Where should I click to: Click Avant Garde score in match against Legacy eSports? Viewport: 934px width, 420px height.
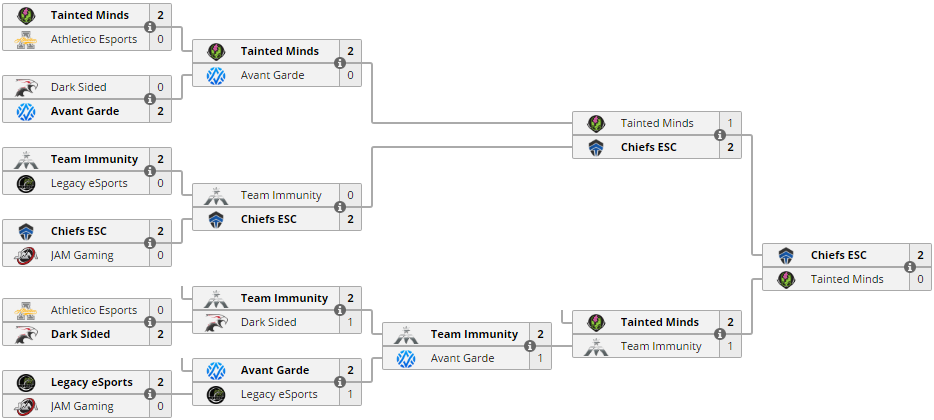350,370
